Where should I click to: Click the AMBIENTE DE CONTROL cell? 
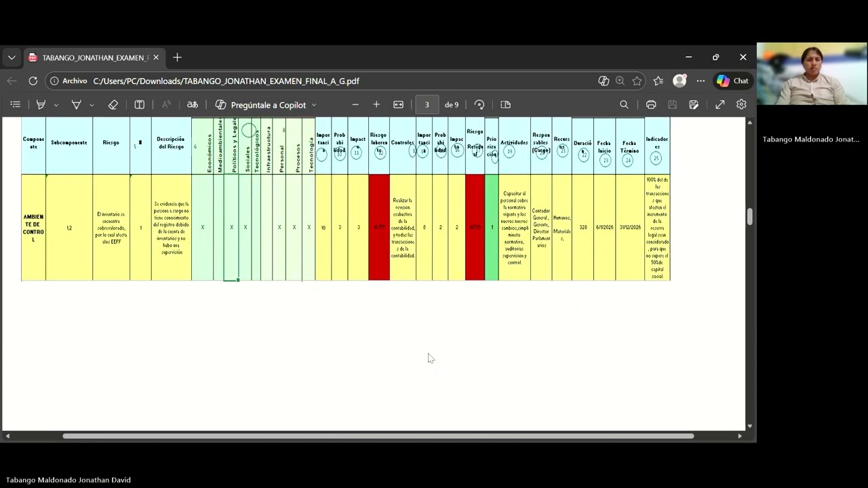point(33,228)
